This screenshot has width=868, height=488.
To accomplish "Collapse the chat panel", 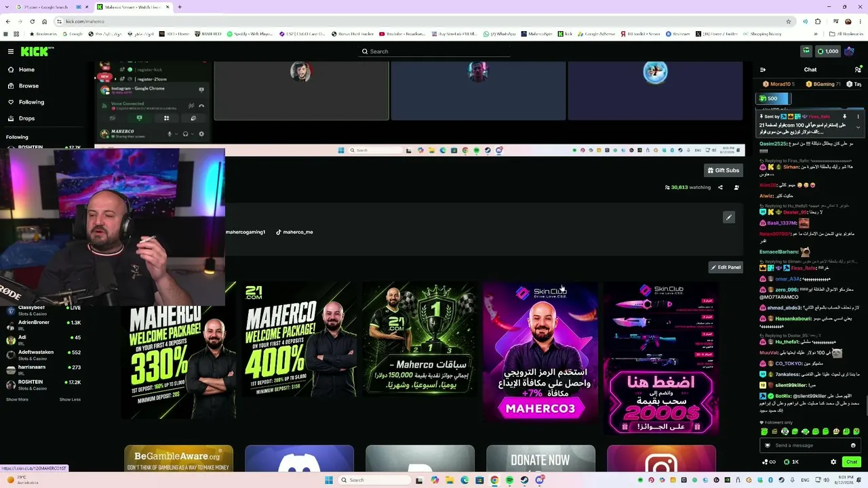I will [x=763, y=70].
